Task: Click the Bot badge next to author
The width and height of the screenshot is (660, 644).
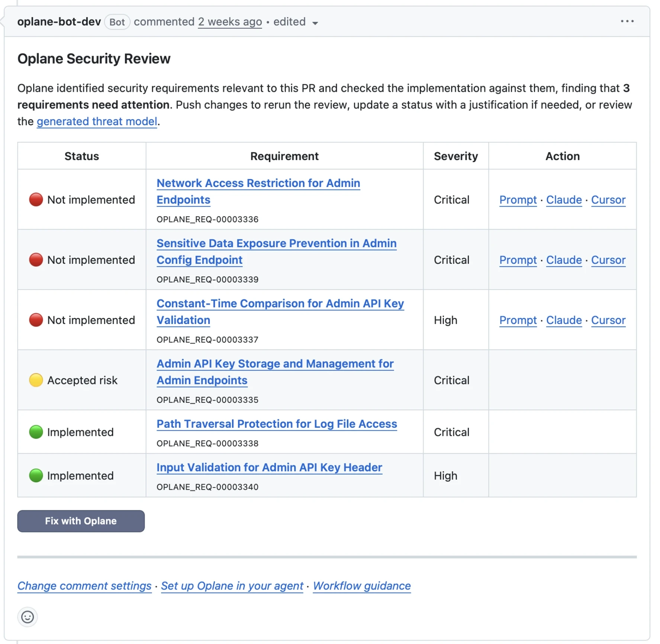Action: pos(117,22)
